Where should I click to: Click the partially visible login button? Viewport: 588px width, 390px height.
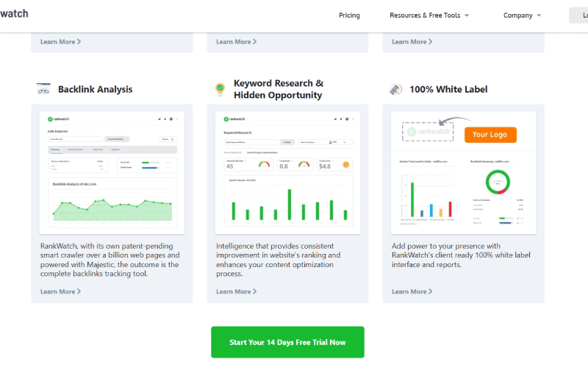(578, 15)
